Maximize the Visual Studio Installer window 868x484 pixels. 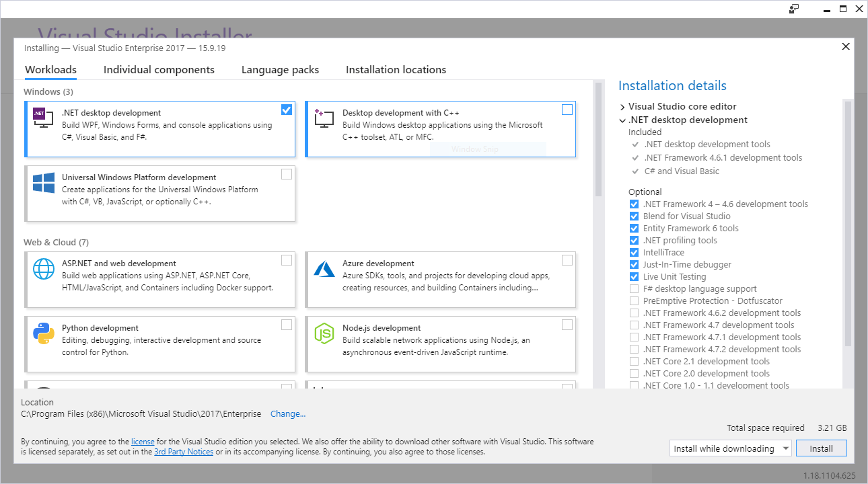tap(843, 9)
